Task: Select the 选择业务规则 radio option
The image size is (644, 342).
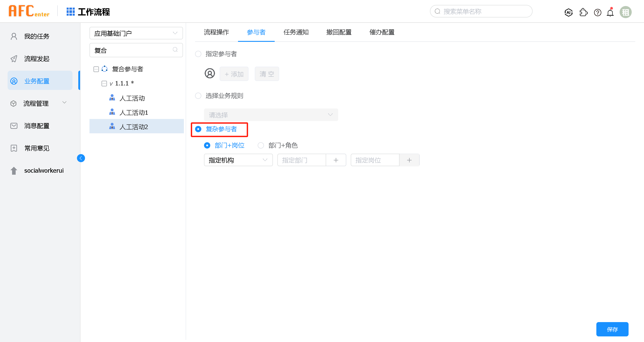Action: coord(198,96)
